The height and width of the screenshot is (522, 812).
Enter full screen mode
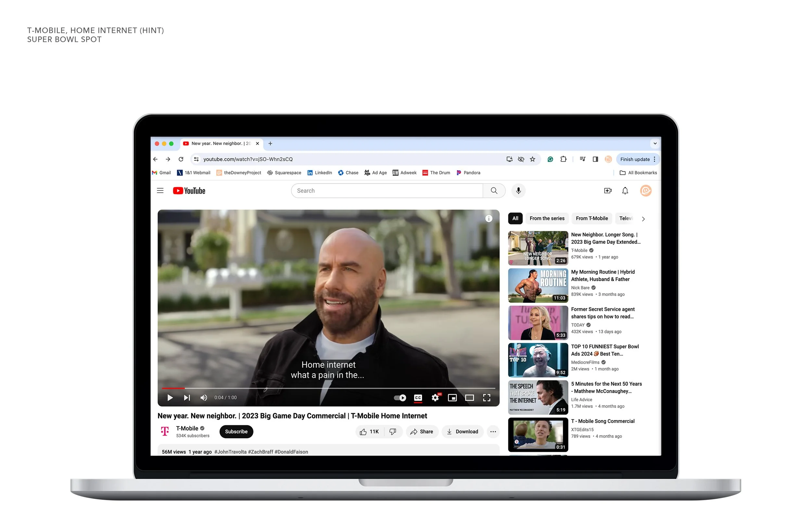pyautogui.click(x=487, y=398)
